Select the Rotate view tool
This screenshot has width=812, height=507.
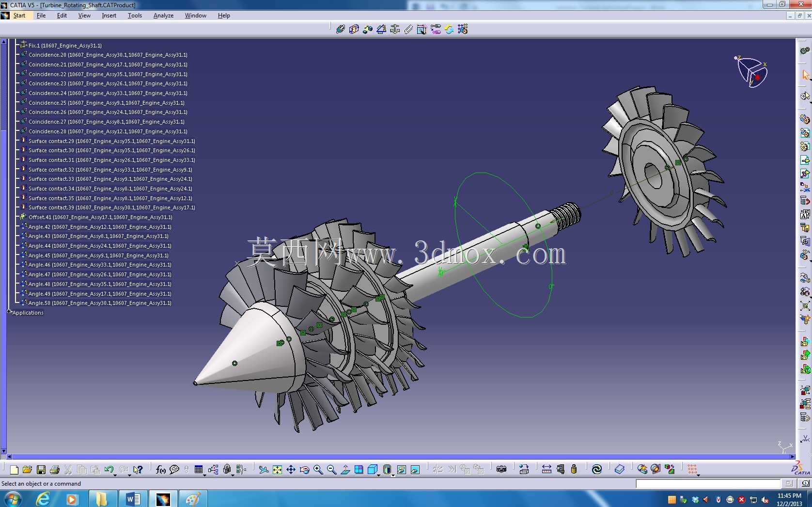pos(304,469)
